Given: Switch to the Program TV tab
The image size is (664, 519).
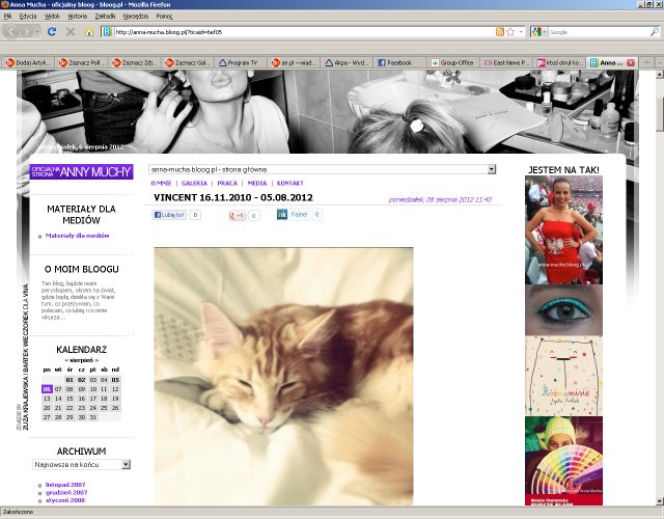Looking at the screenshot, I should coord(241,63).
